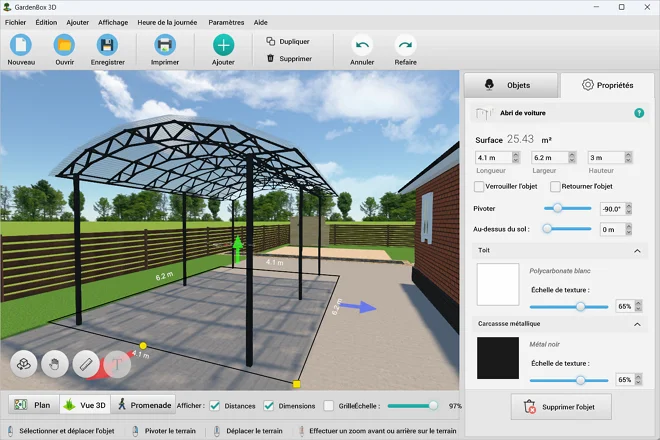660x440 pixels.
Task: Switch to the Objets tab
Action: click(x=509, y=85)
